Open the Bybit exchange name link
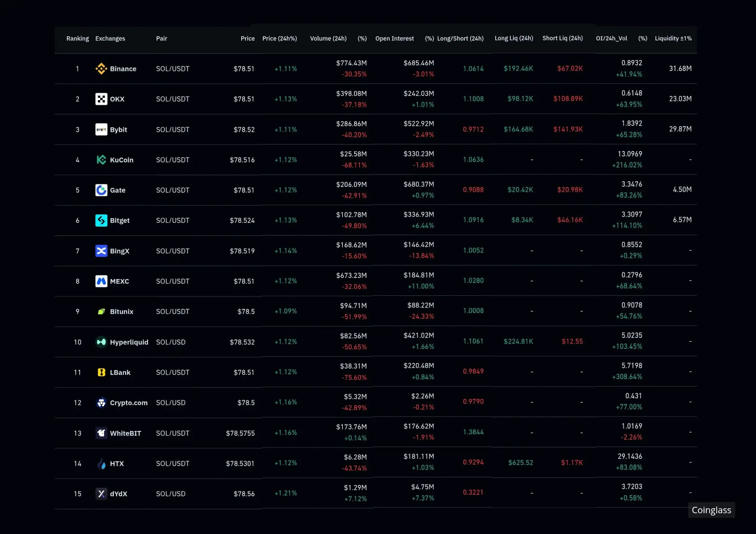This screenshot has height=534, width=756. [118, 130]
